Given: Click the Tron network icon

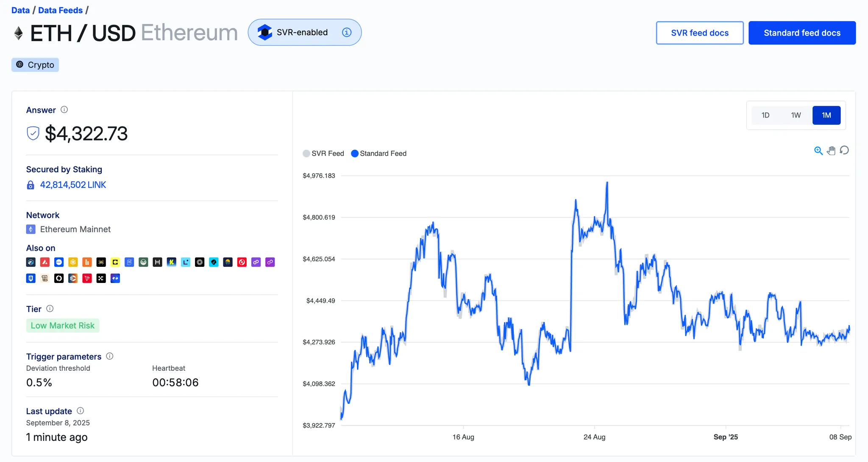Looking at the screenshot, I should tap(87, 278).
